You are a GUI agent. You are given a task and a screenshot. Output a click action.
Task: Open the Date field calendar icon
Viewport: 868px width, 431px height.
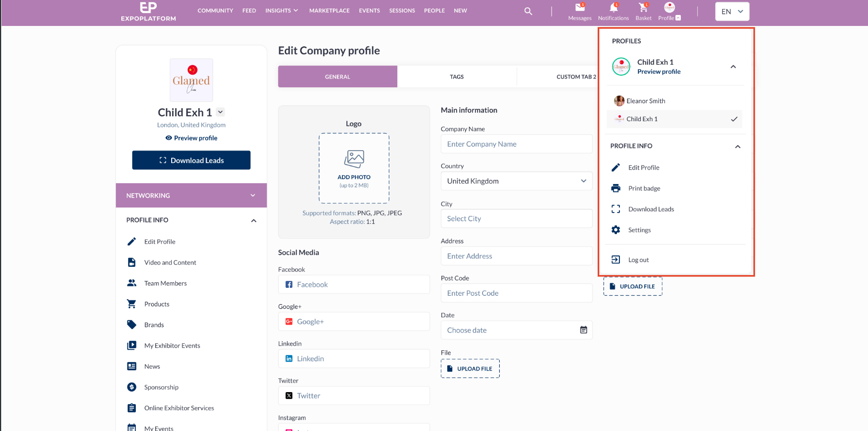(583, 330)
